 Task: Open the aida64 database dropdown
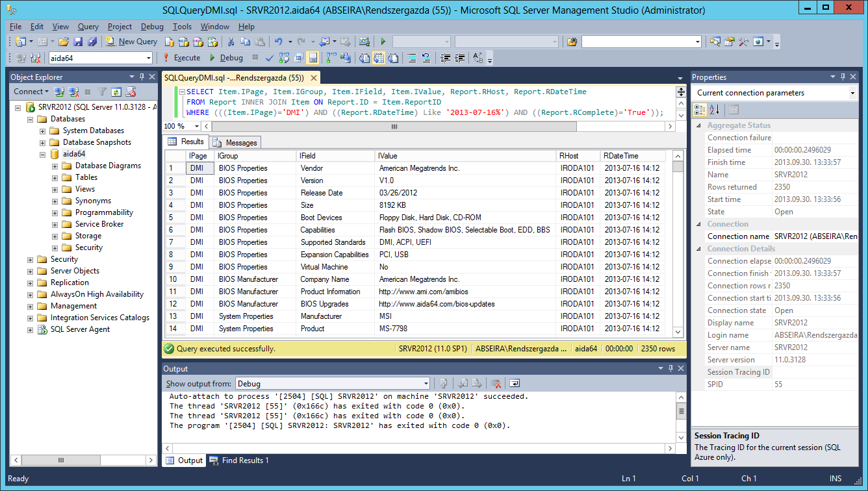coord(148,58)
